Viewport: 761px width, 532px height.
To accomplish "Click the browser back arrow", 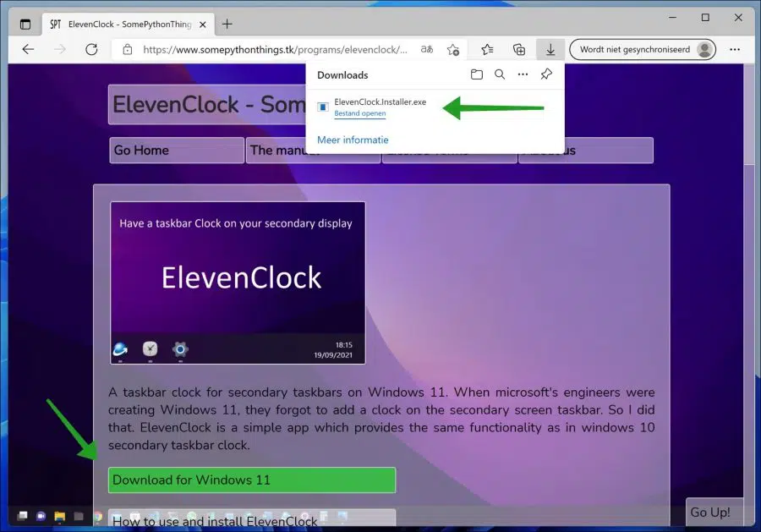I will pos(28,50).
